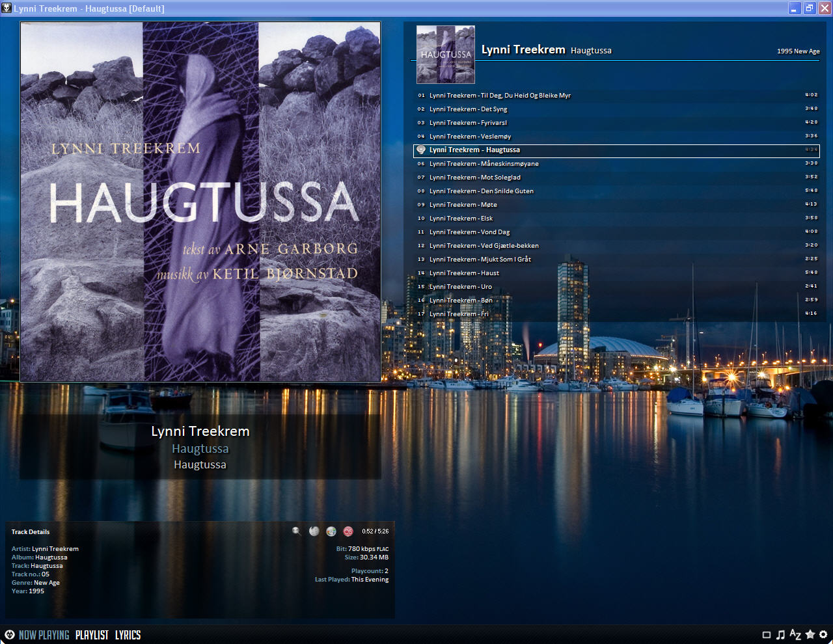The height and width of the screenshot is (644, 833).
Task: Open settings gear icon in bottom bar
Action: coord(823,635)
